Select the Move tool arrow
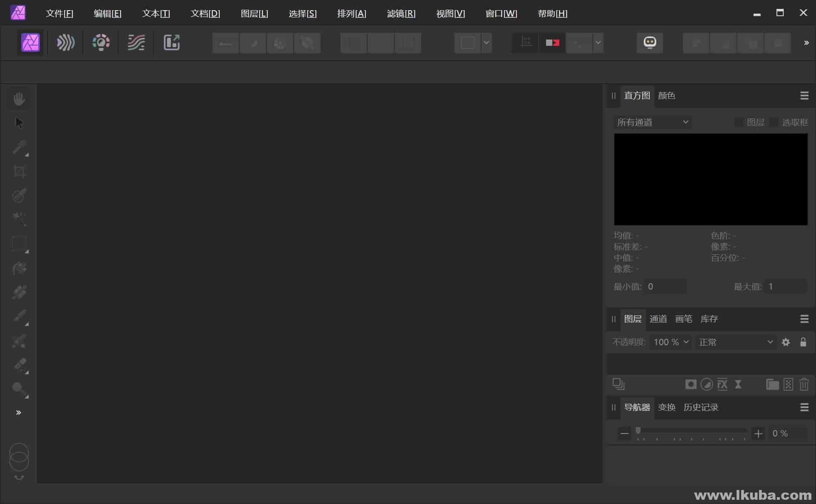 click(x=19, y=123)
